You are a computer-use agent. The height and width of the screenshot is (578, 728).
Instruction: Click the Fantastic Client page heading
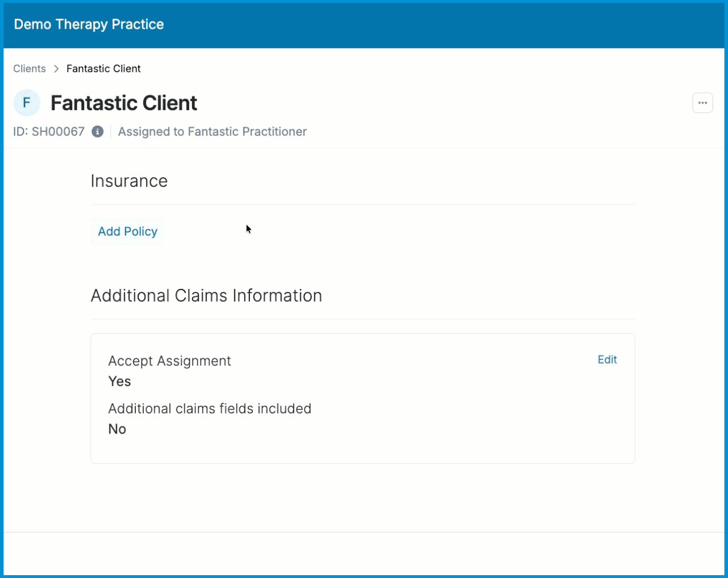124,103
